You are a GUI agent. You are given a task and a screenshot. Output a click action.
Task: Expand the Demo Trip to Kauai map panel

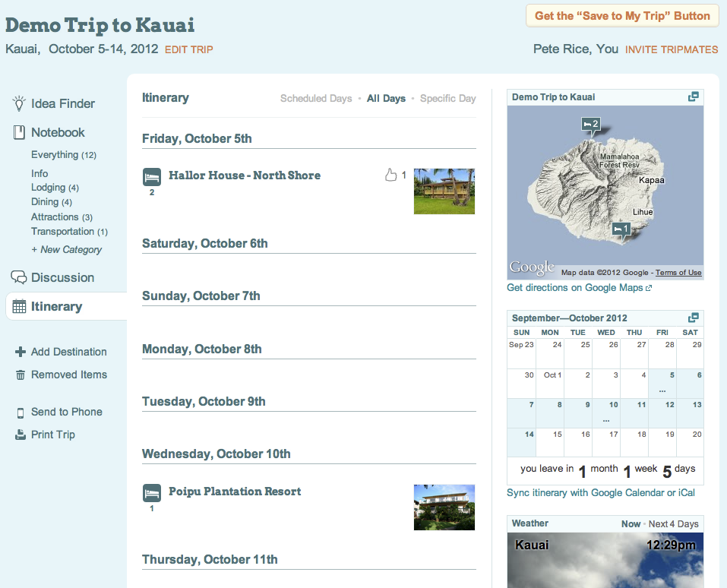click(x=693, y=97)
